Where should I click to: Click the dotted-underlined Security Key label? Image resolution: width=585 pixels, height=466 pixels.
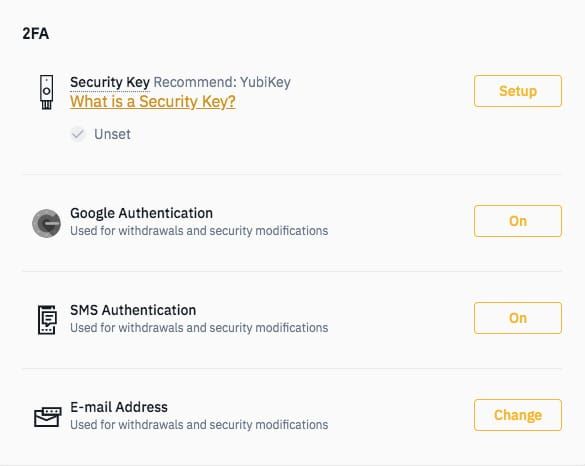[110, 82]
